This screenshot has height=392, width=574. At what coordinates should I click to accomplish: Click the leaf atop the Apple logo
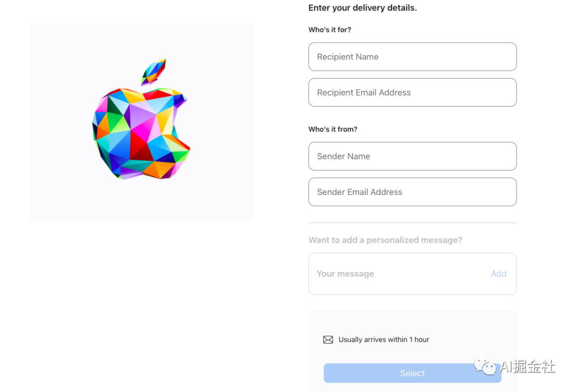[154, 71]
